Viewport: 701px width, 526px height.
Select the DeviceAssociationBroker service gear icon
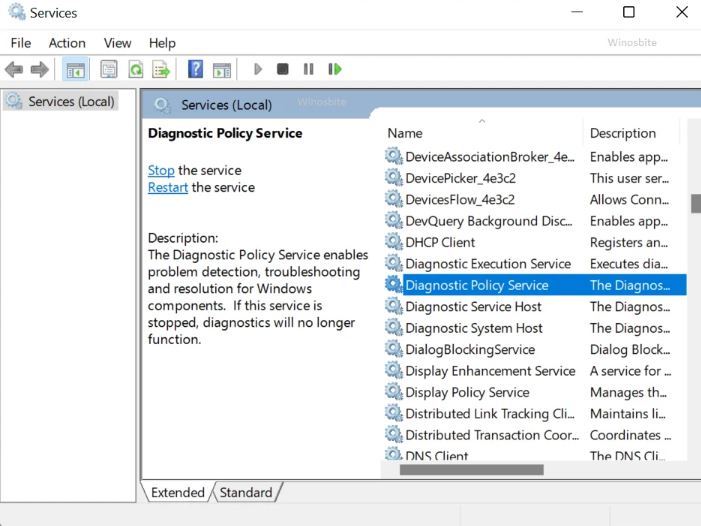pos(393,156)
